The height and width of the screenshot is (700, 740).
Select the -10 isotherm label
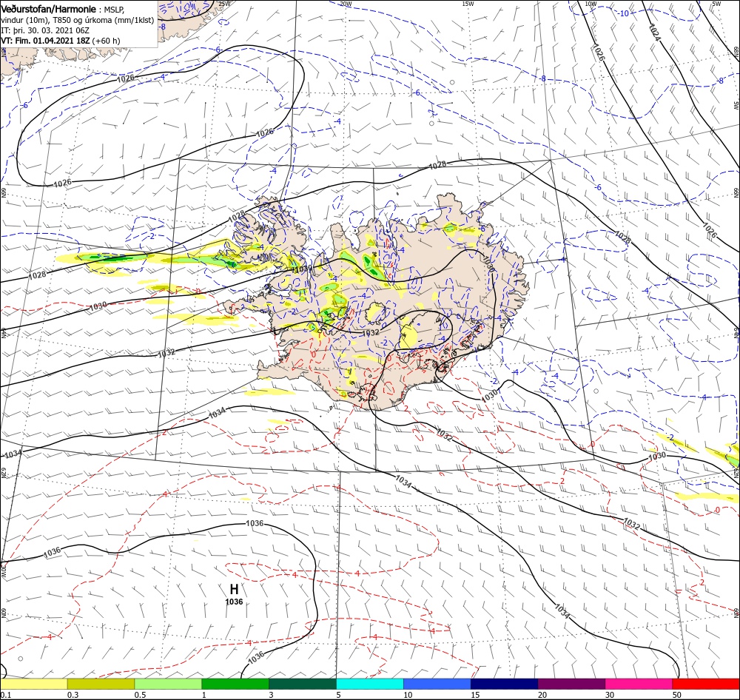pyautogui.click(x=623, y=13)
